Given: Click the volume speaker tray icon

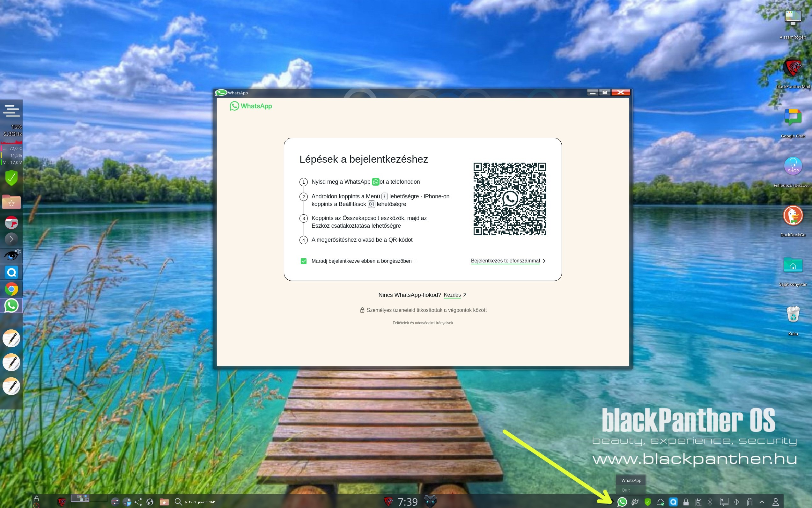Looking at the screenshot, I should coord(735,502).
